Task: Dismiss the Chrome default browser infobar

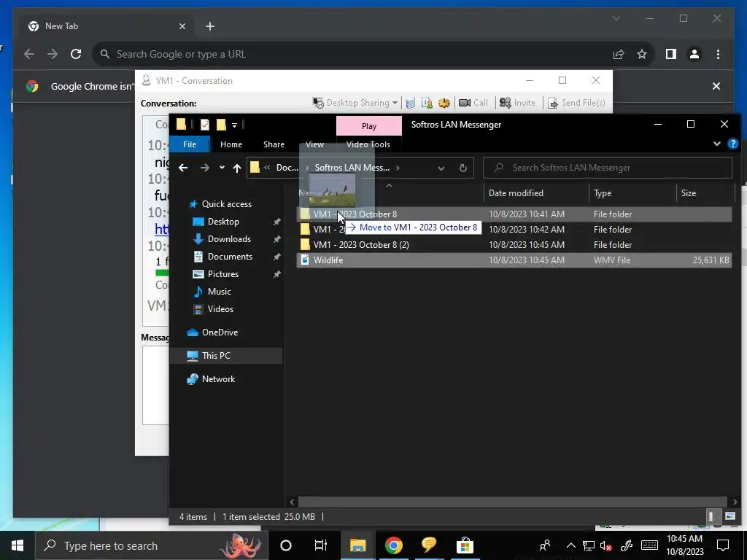Action: pos(716,86)
